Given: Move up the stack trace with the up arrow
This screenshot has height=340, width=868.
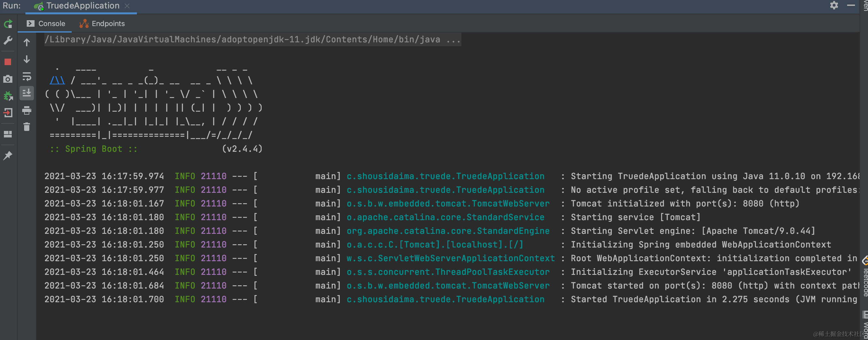Looking at the screenshot, I should (27, 42).
